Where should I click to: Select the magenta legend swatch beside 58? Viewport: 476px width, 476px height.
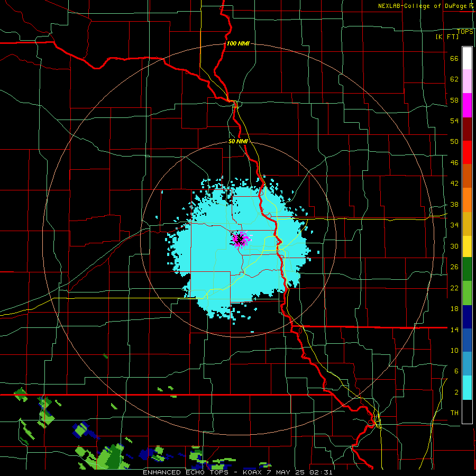click(x=467, y=105)
